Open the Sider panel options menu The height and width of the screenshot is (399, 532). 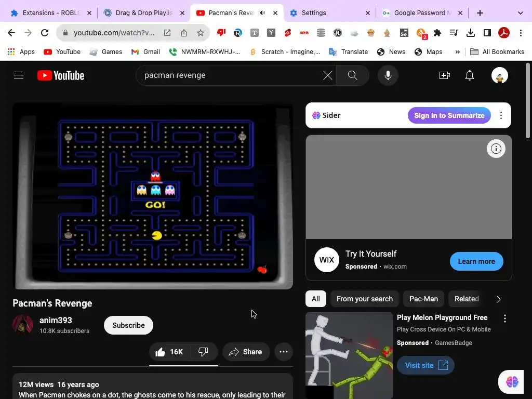[501, 115]
